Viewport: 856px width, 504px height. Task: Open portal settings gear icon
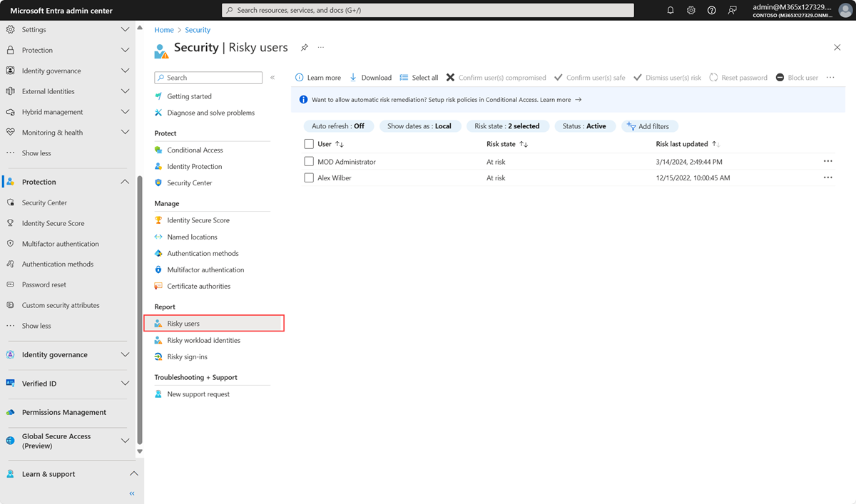691,10
